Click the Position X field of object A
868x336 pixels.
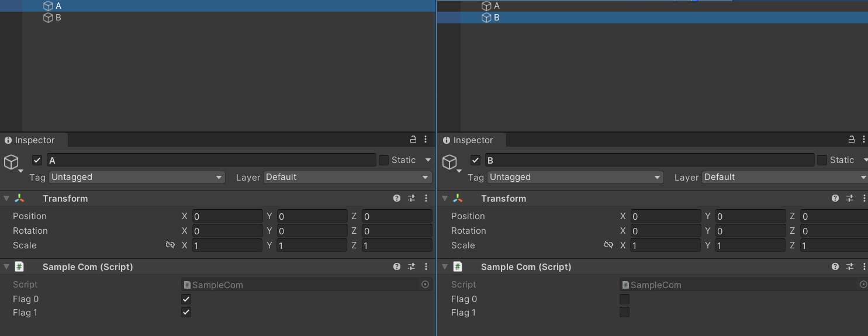point(227,216)
